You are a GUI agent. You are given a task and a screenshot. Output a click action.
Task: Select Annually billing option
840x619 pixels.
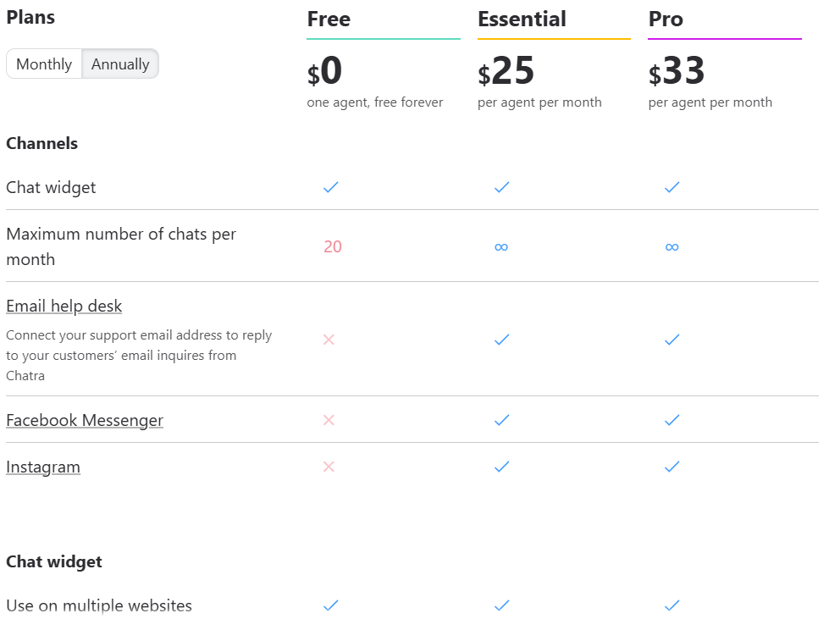click(x=120, y=64)
